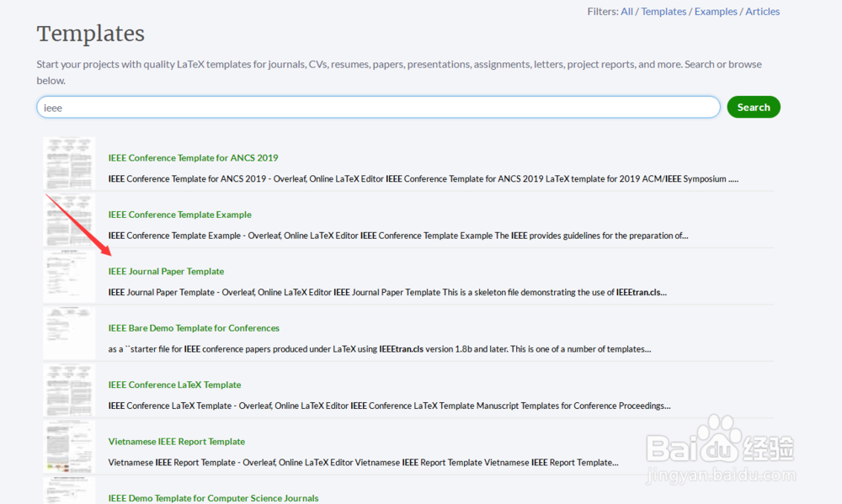
Task: Open IEEE Journal Paper Template link
Action: pos(166,272)
